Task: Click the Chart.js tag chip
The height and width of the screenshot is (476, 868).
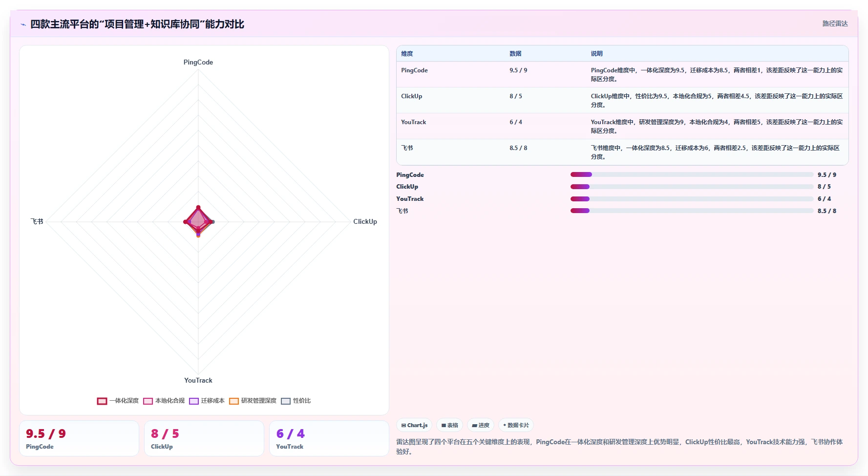Action: pyautogui.click(x=414, y=425)
